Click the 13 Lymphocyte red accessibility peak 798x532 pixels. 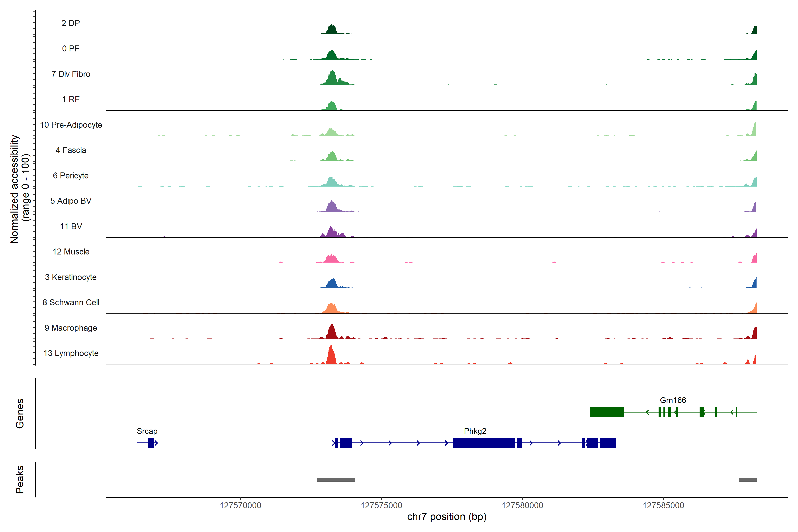click(x=331, y=356)
